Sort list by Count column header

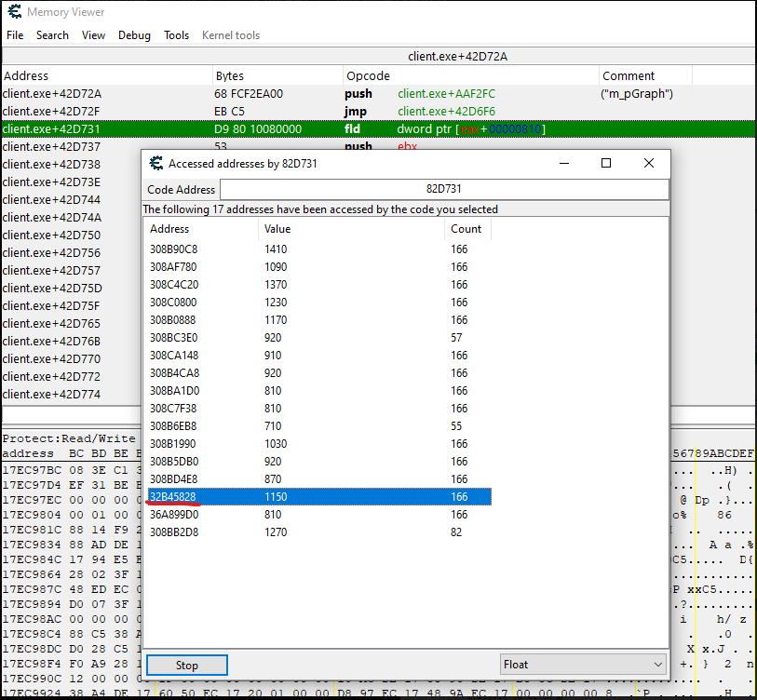click(x=466, y=229)
